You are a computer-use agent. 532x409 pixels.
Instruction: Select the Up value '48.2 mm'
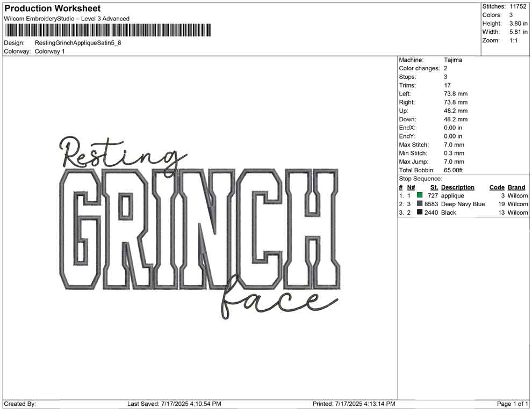click(x=456, y=111)
